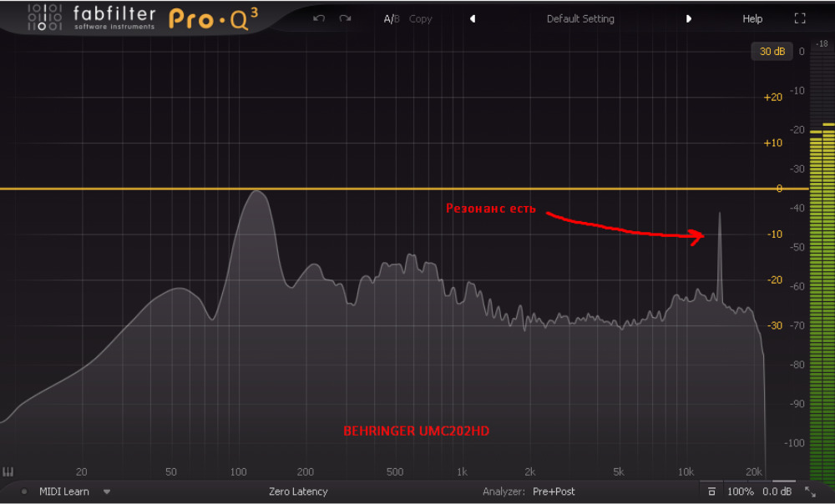This screenshot has height=504, width=835.
Task: Go to next preset arrow
Action: pos(689,18)
